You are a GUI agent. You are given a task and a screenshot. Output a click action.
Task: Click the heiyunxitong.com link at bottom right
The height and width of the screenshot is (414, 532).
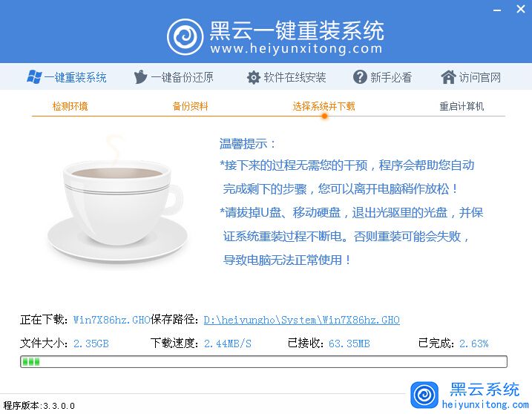coord(485,404)
